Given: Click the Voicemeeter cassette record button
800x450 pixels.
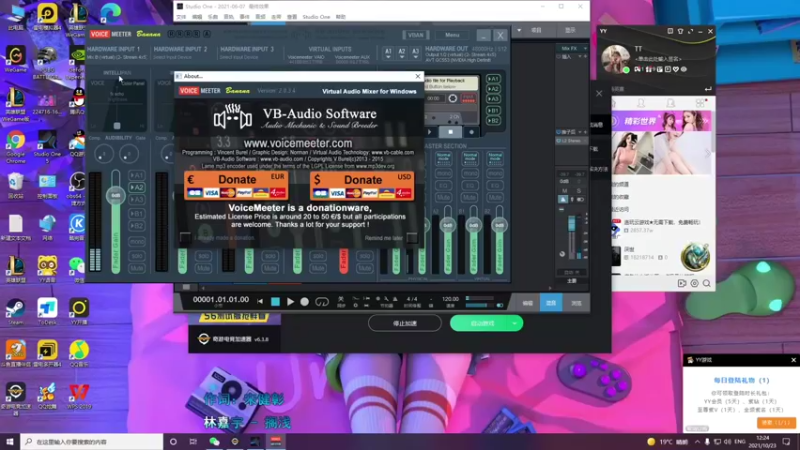Looking at the screenshot, I should 471,132.
